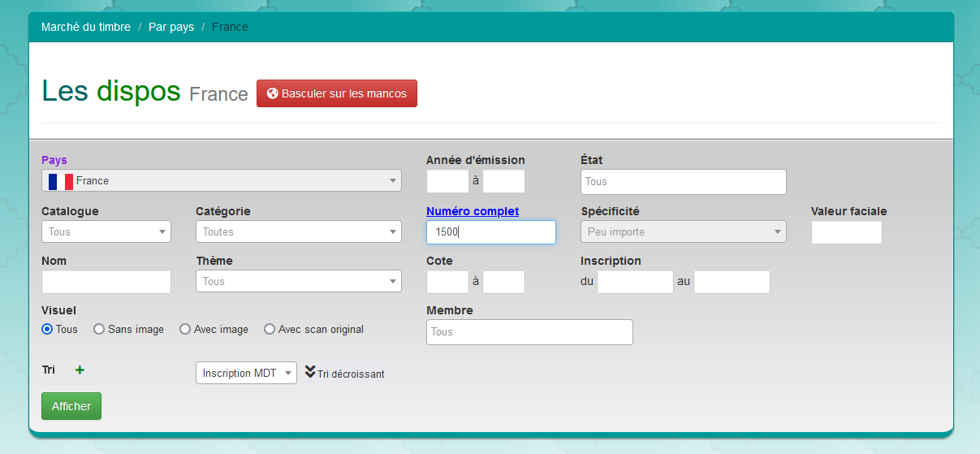Toggle the Tri décroissant double-chevron sort order

[310, 372]
